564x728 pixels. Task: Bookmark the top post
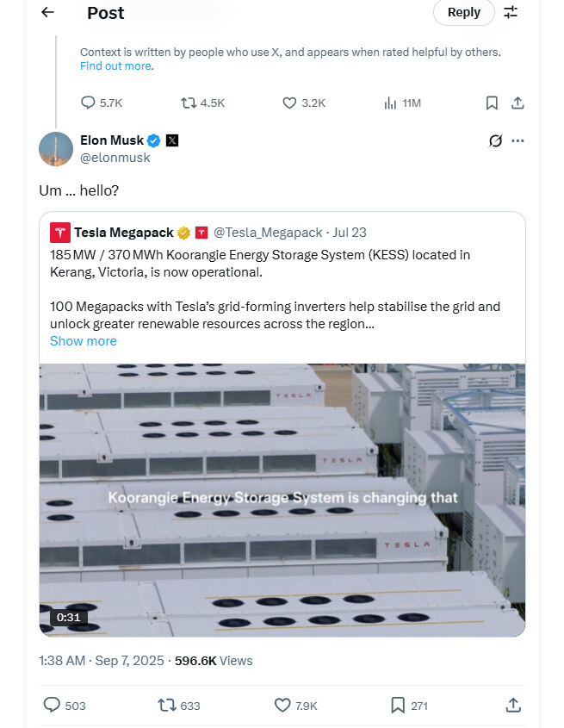click(x=492, y=103)
